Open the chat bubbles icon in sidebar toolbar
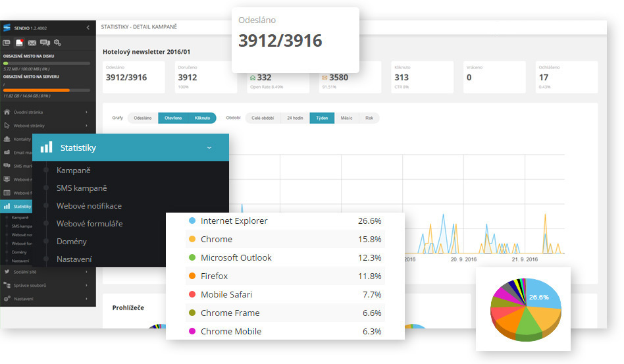This screenshot has width=624, height=364. point(45,43)
